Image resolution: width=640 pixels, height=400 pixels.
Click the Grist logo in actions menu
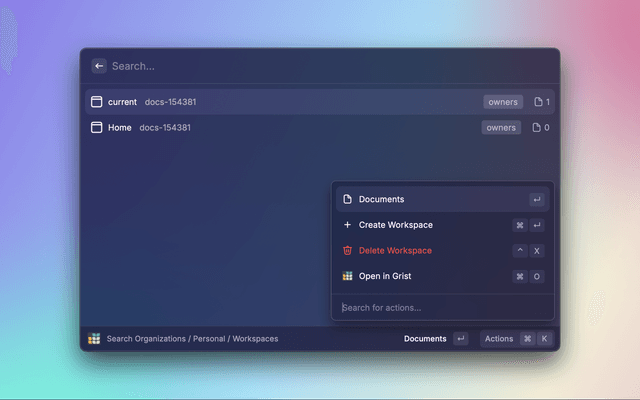tap(347, 276)
